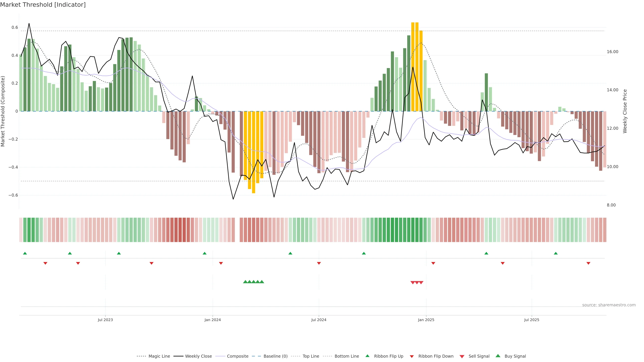This screenshot has height=362, width=644.
Task: Click the Buy Signal legend triangle icon
Action: tap(498, 356)
